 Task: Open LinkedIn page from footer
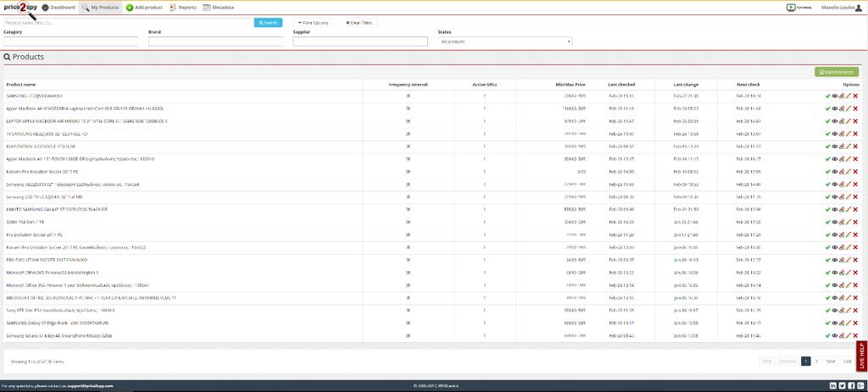833,385
